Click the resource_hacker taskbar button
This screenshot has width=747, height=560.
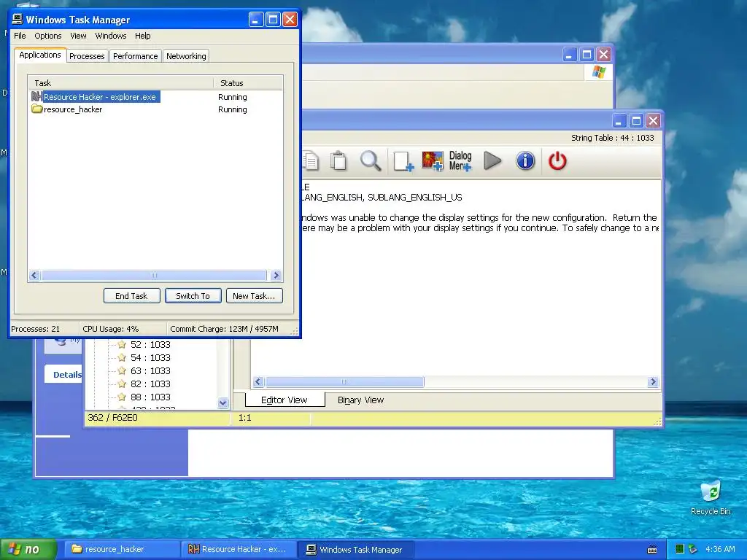(x=120, y=549)
